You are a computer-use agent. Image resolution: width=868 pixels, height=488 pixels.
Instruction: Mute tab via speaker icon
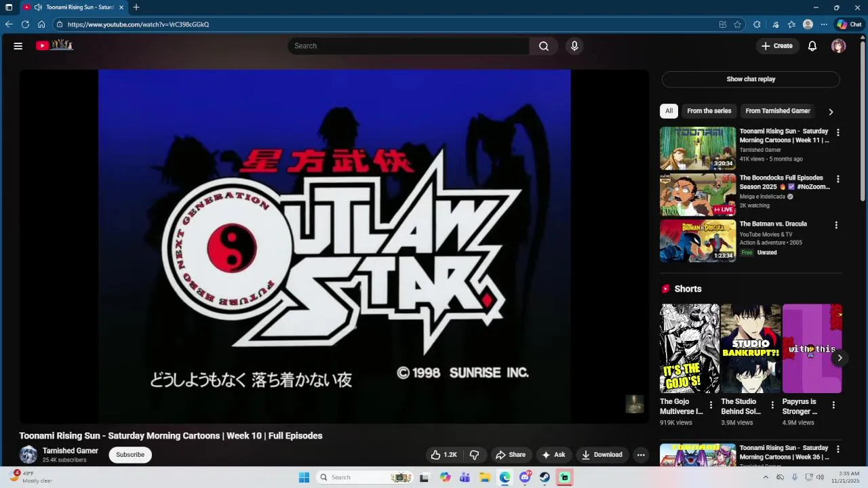37,7
